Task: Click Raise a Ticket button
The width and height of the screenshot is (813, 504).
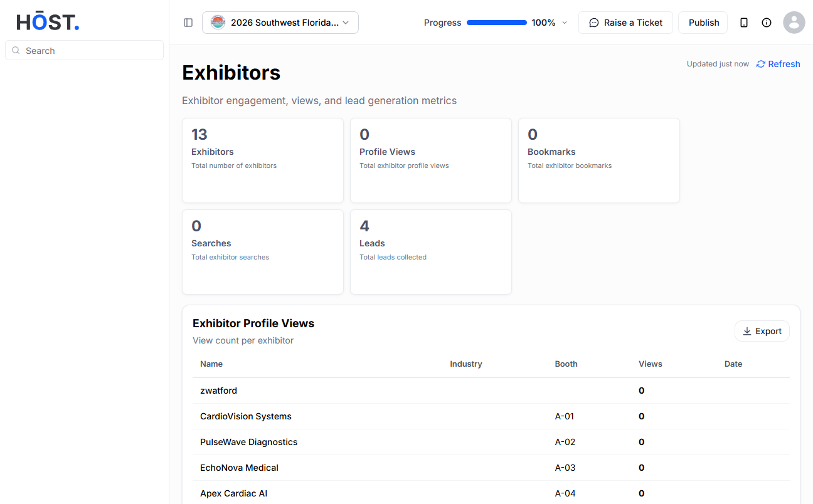Action: (x=625, y=23)
